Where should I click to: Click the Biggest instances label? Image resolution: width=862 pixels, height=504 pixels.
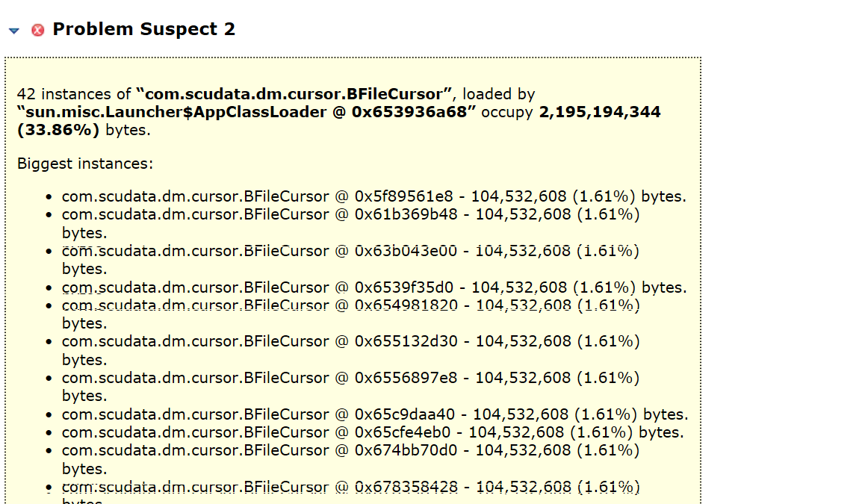point(85,164)
